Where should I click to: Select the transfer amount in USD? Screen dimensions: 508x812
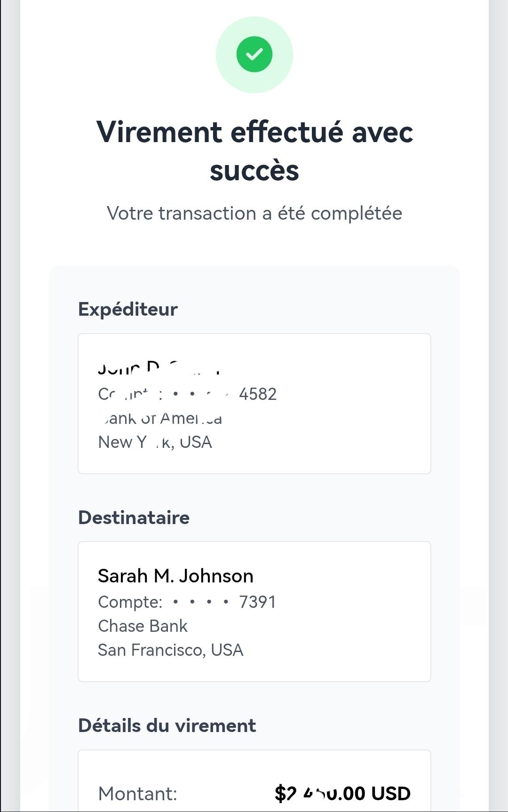click(x=342, y=794)
